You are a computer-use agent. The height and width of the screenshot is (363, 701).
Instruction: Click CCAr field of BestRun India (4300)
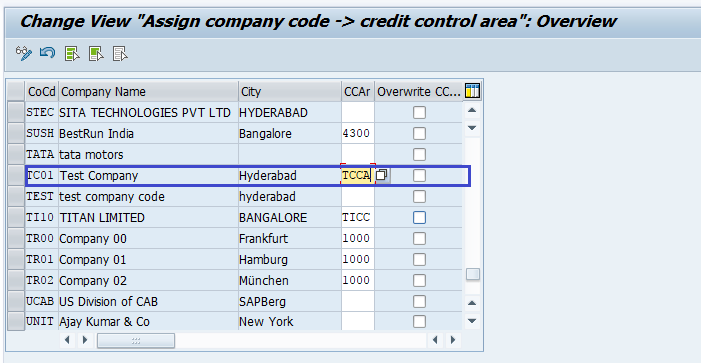point(358,134)
